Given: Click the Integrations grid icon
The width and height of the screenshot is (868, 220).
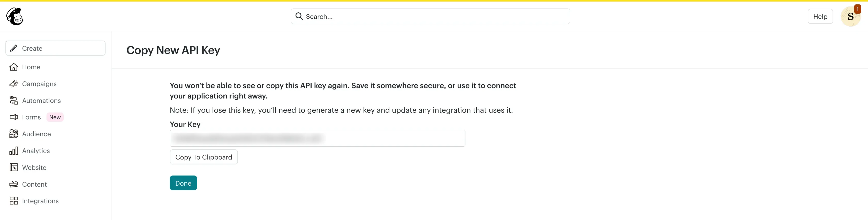Looking at the screenshot, I should 13,201.
